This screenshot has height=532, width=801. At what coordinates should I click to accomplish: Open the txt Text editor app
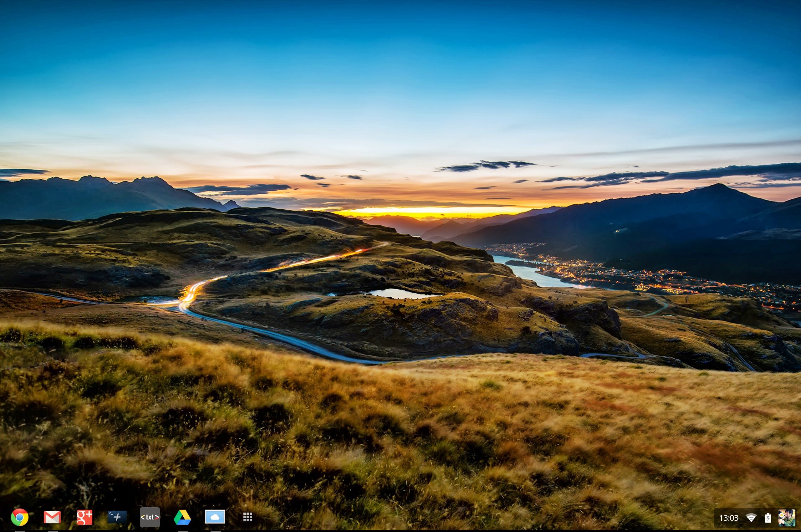click(150, 517)
